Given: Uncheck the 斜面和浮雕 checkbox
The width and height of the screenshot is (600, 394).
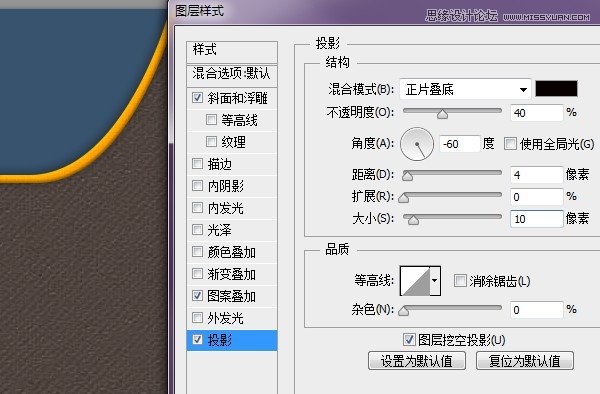Looking at the screenshot, I should [x=197, y=98].
